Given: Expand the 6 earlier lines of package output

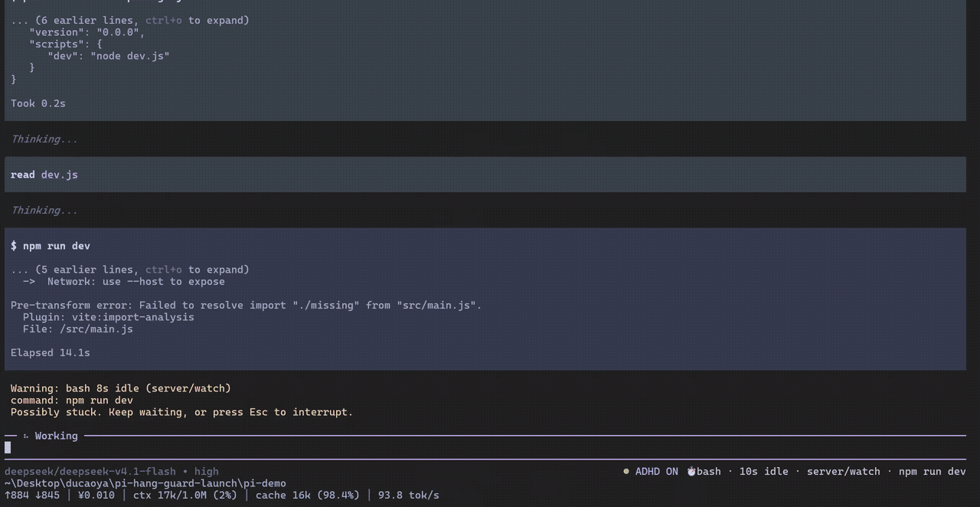Looking at the screenshot, I should (x=130, y=20).
